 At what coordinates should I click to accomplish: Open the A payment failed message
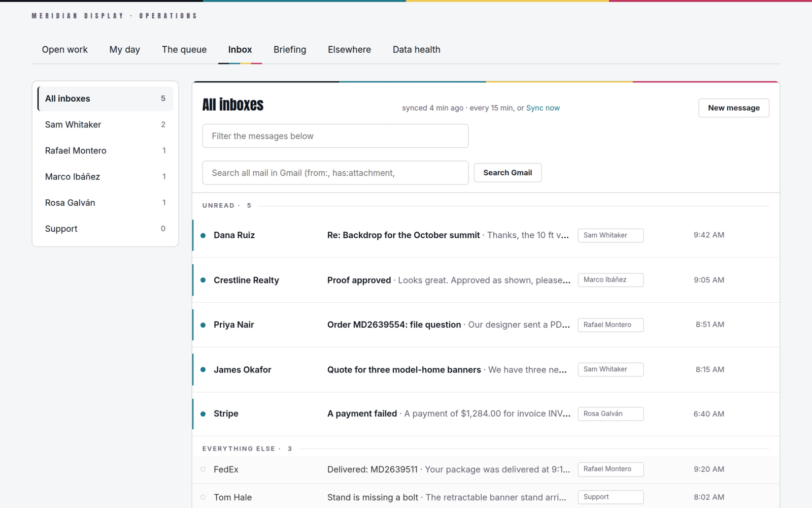pos(362,414)
